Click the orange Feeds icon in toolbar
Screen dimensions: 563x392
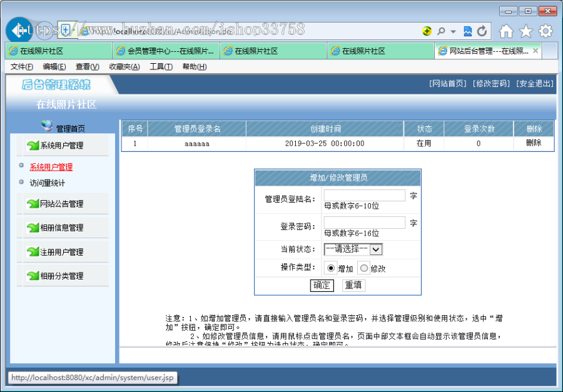pyautogui.click(x=427, y=30)
